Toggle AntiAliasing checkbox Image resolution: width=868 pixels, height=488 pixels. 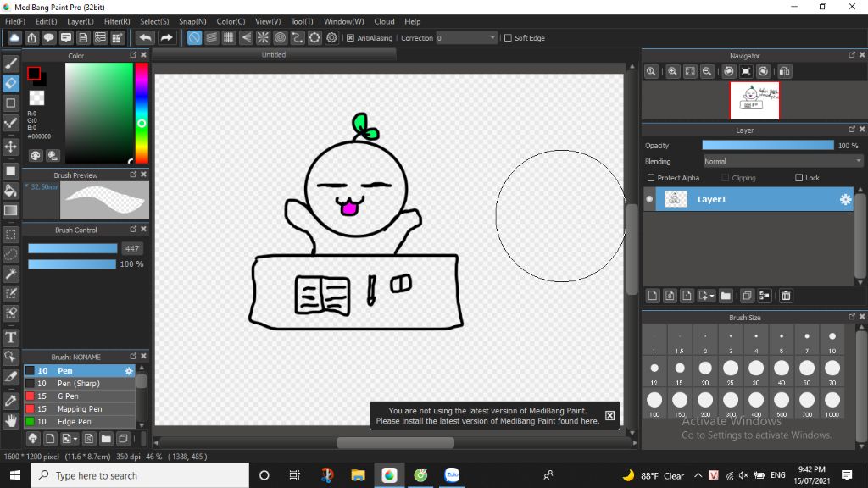350,37
